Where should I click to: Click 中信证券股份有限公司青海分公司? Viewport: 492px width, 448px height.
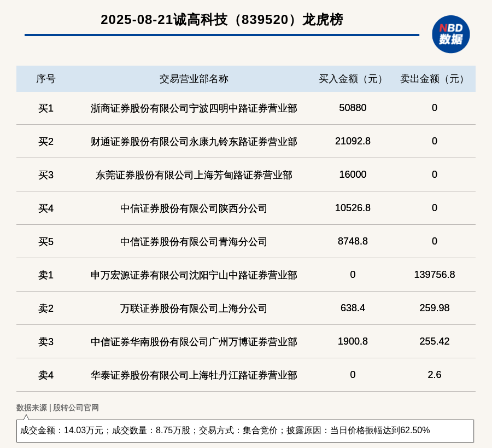pyautogui.click(x=194, y=242)
